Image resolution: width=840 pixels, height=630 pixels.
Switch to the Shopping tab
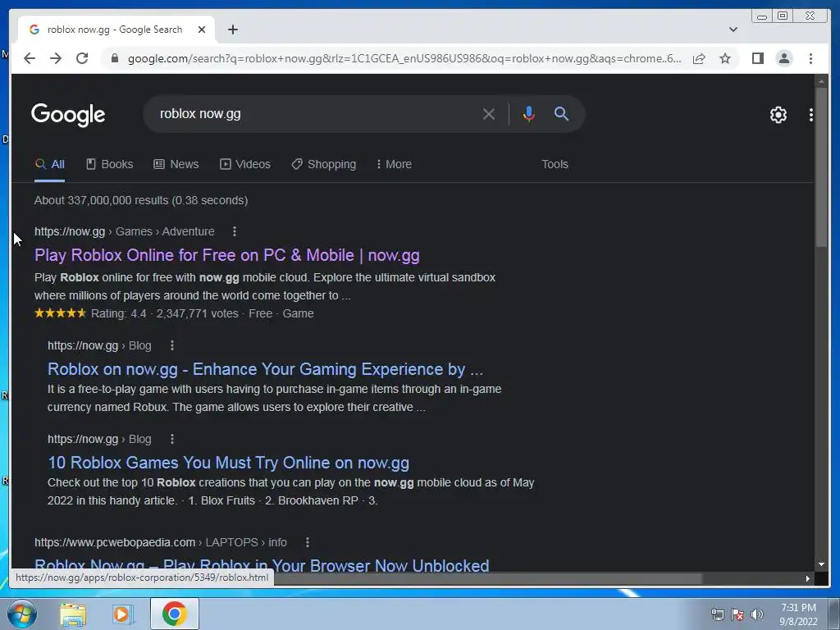pos(323,164)
